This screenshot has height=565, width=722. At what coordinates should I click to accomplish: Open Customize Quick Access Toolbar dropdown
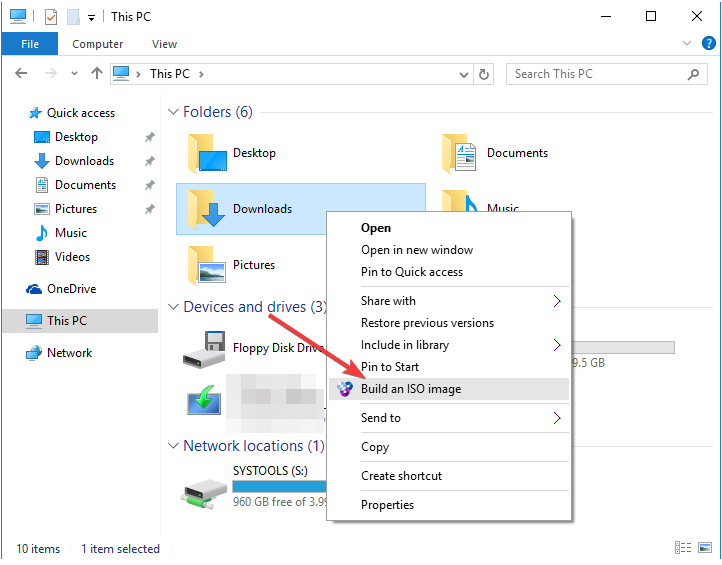pos(92,18)
